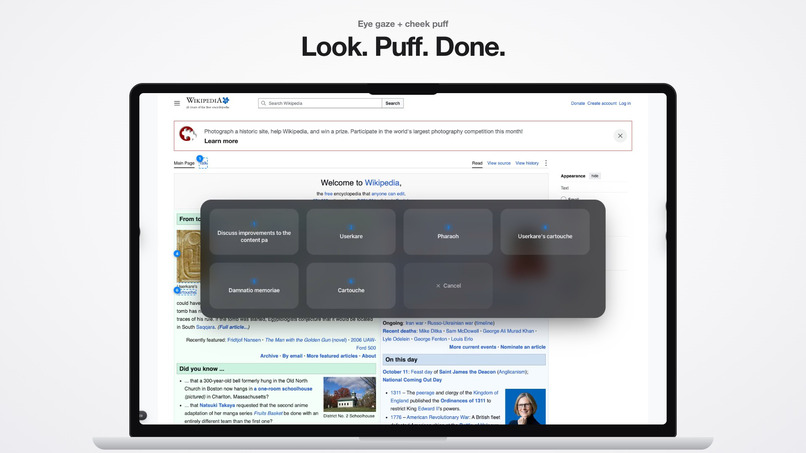The image size is (806, 453).
Task: Open the View history tab
Action: coord(527,163)
